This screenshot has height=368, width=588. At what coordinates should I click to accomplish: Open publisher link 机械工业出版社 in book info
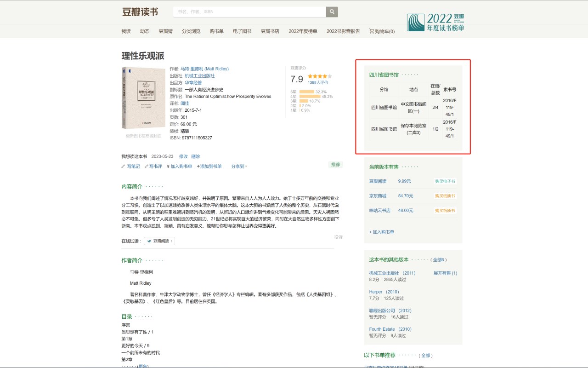(x=200, y=76)
